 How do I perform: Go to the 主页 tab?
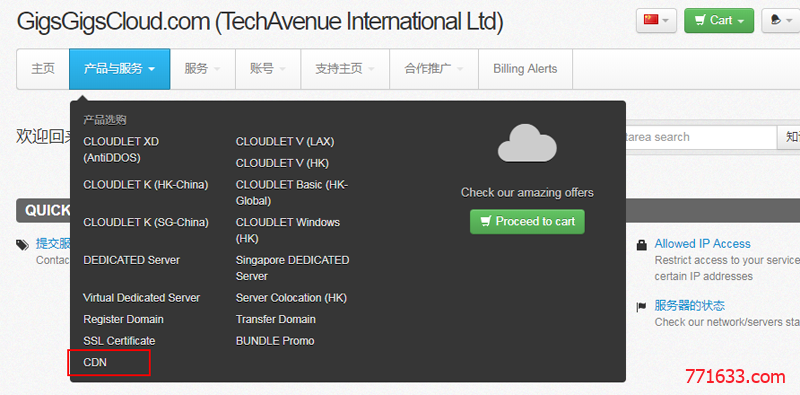(43, 69)
